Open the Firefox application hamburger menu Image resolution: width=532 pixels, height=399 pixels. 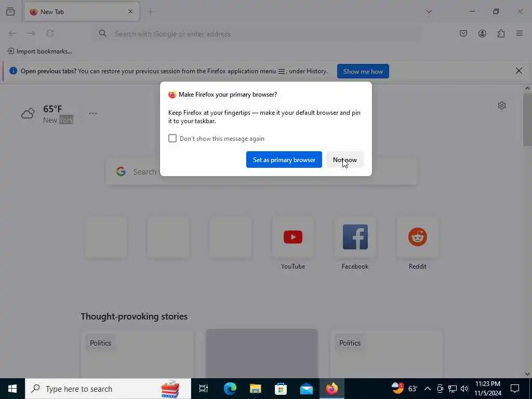pos(520,33)
